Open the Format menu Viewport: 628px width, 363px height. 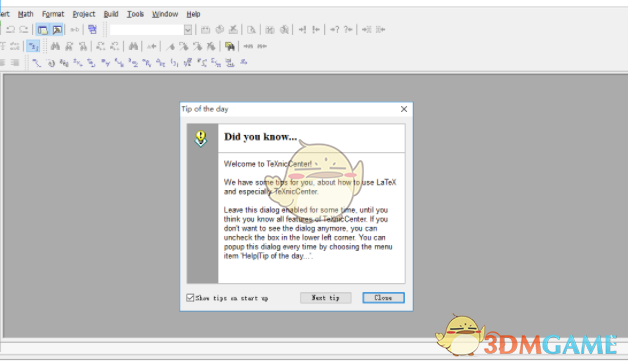pos(53,14)
